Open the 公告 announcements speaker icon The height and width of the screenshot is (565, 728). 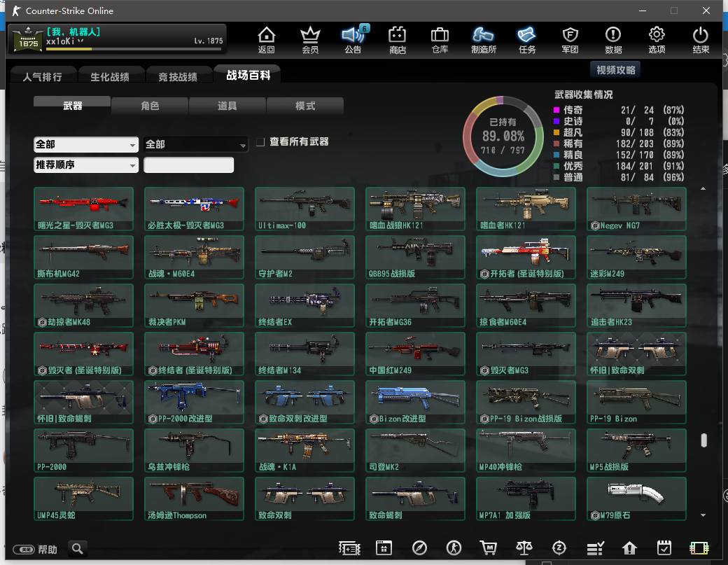[353, 39]
